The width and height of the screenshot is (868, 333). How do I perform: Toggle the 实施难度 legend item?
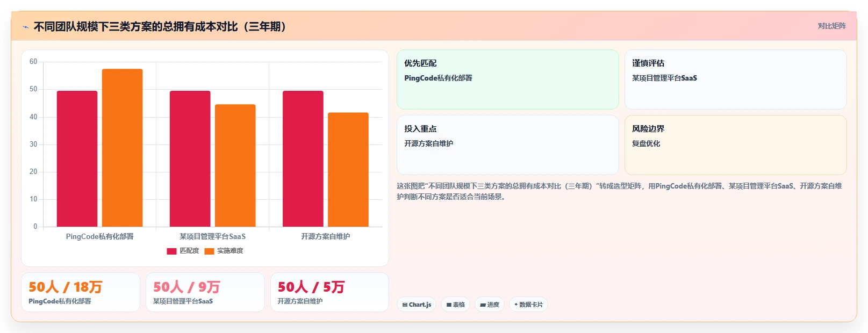click(x=224, y=251)
